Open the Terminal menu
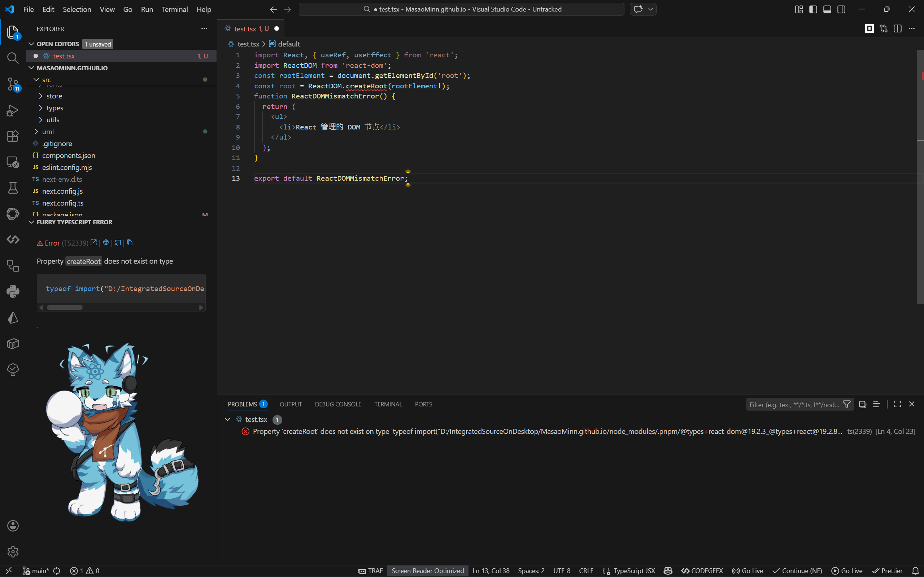The height and width of the screenshot is (577, 924). coord(174,9)
